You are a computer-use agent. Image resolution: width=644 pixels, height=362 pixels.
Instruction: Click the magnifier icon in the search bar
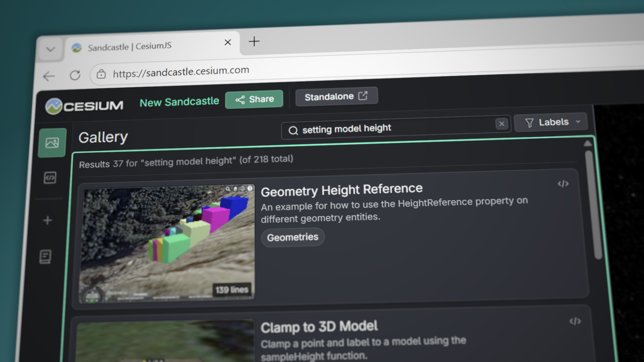pyautogui.click(x=293, y=131)
